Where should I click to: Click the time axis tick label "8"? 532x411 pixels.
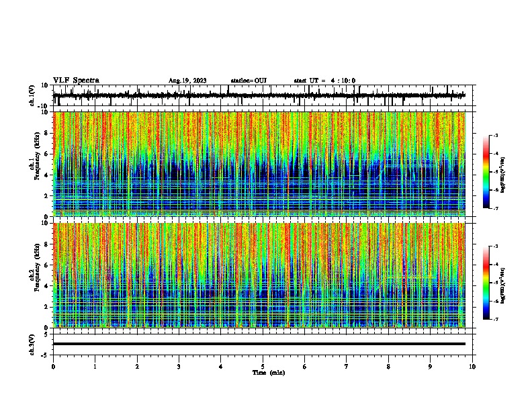coord(388,367)
